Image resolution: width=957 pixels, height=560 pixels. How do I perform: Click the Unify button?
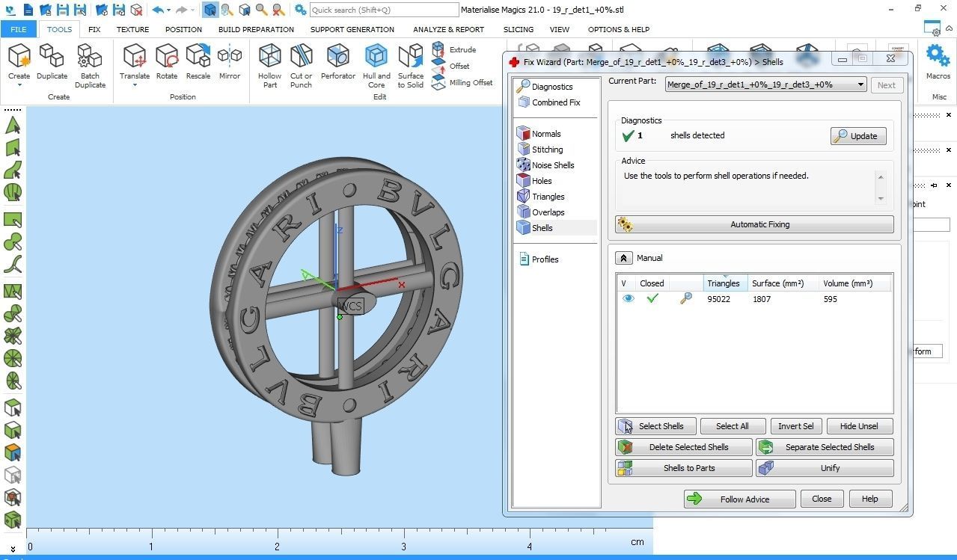coord(825,468)
